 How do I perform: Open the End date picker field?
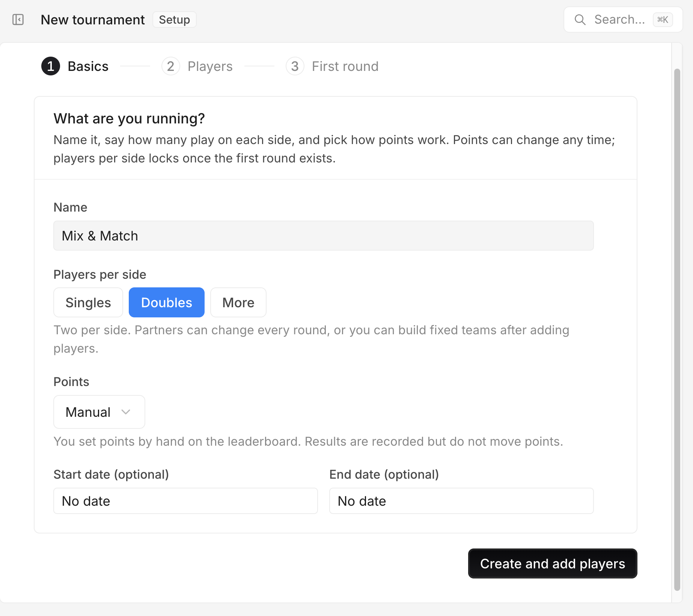(461, 501)
